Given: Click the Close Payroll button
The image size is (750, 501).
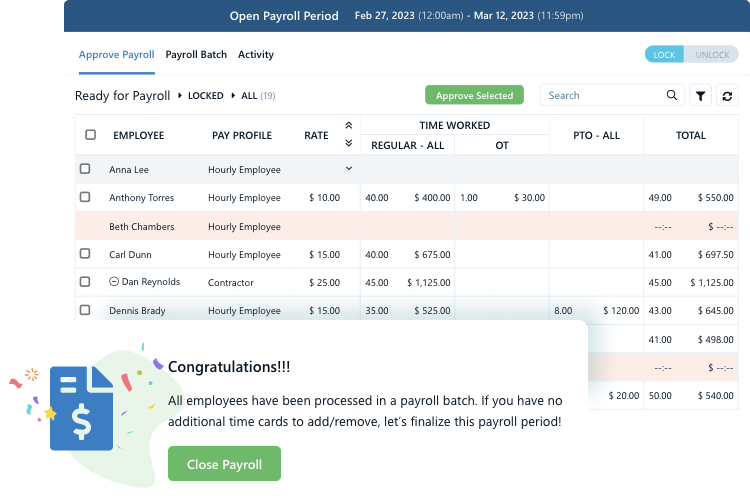Looking at the screenshot, I should coord(224,464).
